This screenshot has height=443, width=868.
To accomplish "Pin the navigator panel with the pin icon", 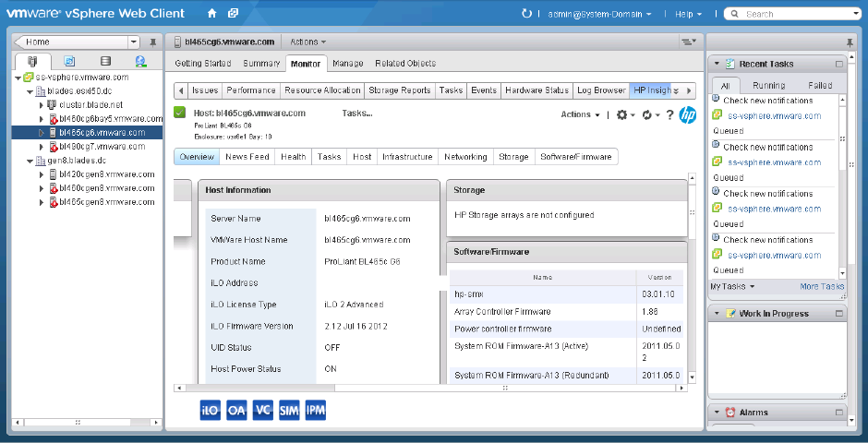I will 152,42.
